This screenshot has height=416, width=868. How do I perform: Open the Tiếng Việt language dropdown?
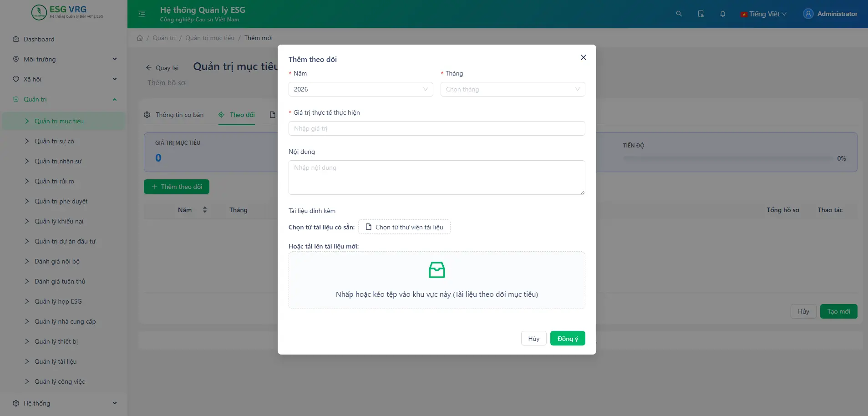click(x=763, y=14)
